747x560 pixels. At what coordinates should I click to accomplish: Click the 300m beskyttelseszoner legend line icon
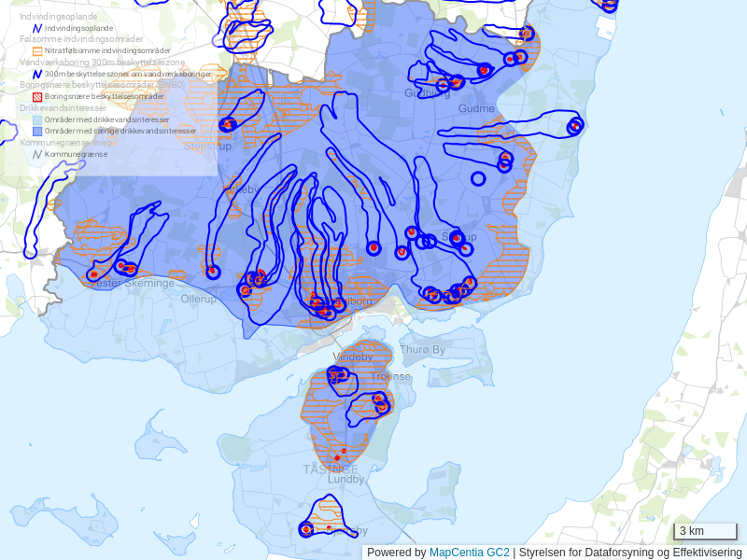pos(37,74)
